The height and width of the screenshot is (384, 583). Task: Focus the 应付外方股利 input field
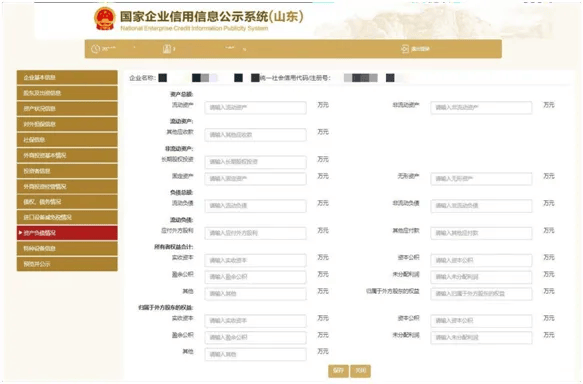(255, 233)
